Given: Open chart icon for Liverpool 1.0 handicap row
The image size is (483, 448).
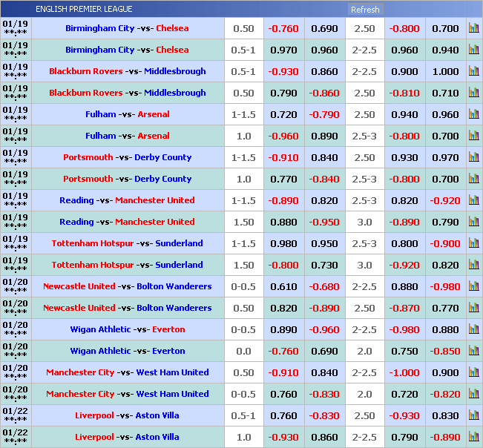Looking at the screenshot, I should (473, 438).
